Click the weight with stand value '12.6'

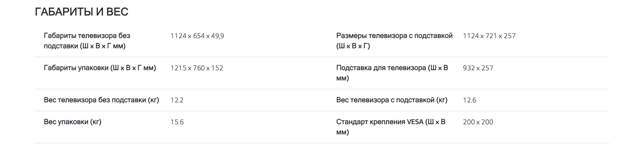point(469,100)
